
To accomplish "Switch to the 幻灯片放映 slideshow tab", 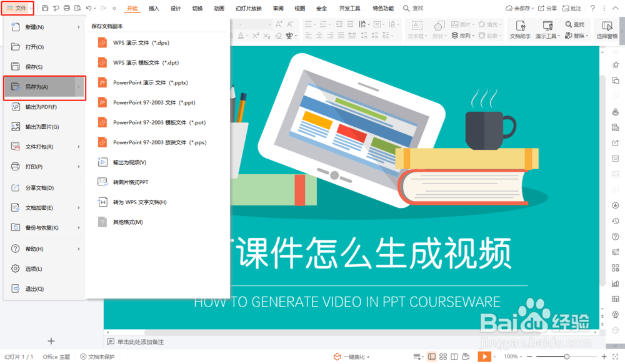I will point(248,8).
